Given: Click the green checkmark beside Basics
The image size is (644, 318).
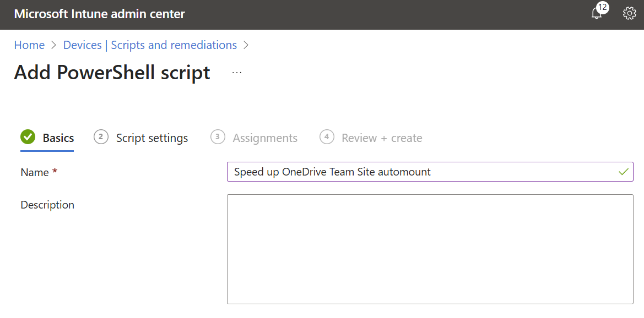Looking at the screenshot, I should coord(28,137).
